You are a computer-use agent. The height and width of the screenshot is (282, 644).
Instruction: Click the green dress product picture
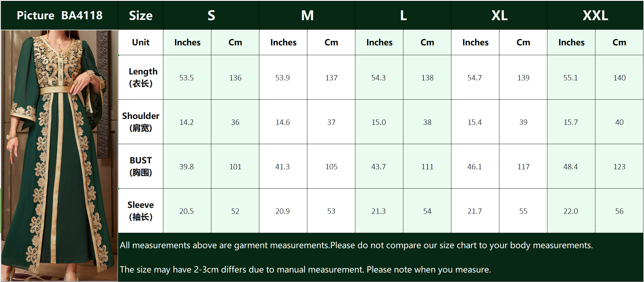(x=59, y=155)
